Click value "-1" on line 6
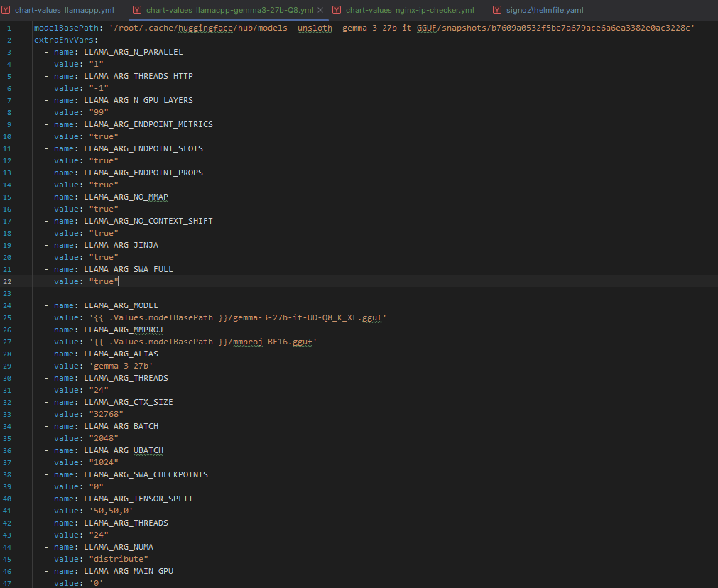This screenshot has width=718, height=588. click(99, 88)
